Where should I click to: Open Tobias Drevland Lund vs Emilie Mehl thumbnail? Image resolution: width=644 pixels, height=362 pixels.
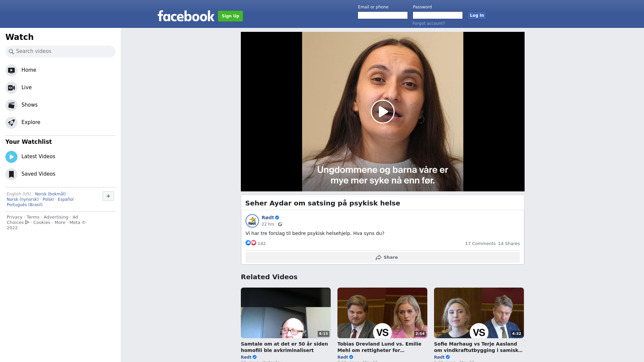click(382, 313)
